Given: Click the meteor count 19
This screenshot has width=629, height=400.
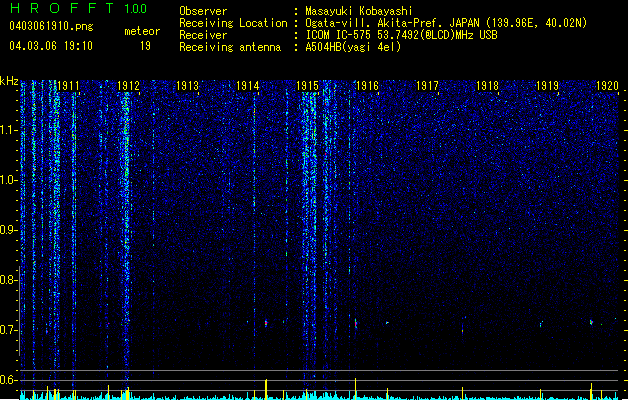Looking at the screenshot, I should click(145, 46).
